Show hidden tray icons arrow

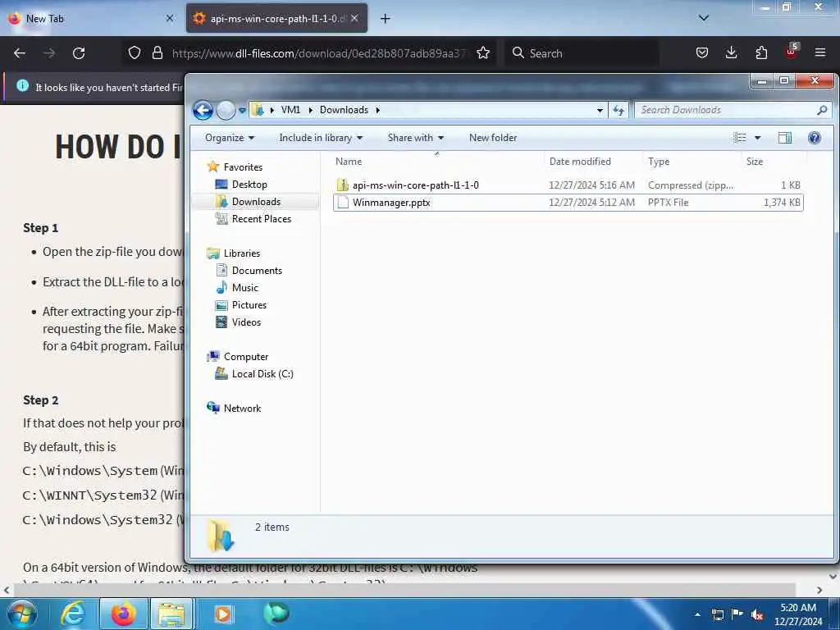pos(697,614)
